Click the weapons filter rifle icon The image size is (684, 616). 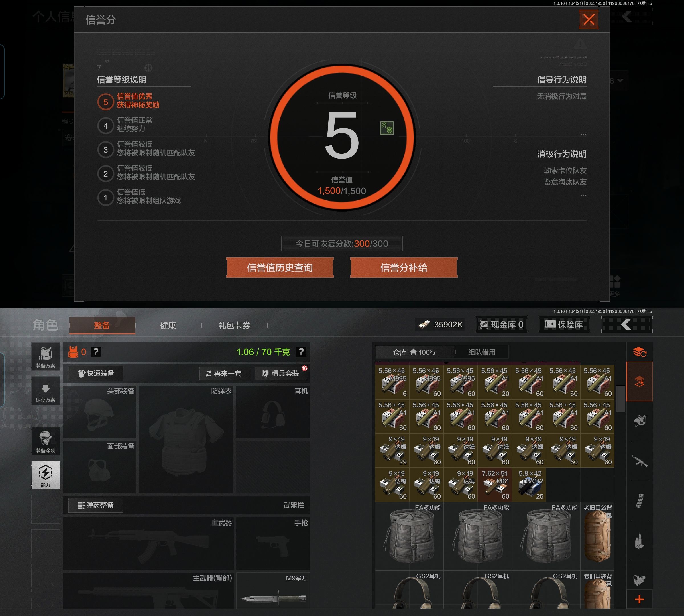pos(639,461)
